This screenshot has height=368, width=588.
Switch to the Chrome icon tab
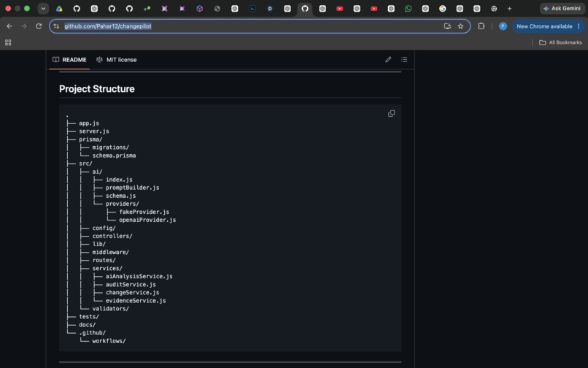(494, 8)
